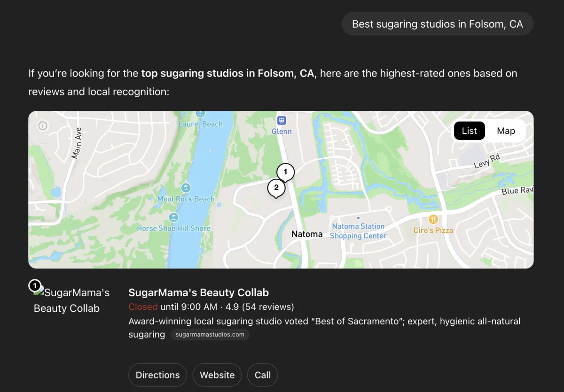Click map pin number 2
Viewport: 564px width, 392px height.
[x=276, y=188]
